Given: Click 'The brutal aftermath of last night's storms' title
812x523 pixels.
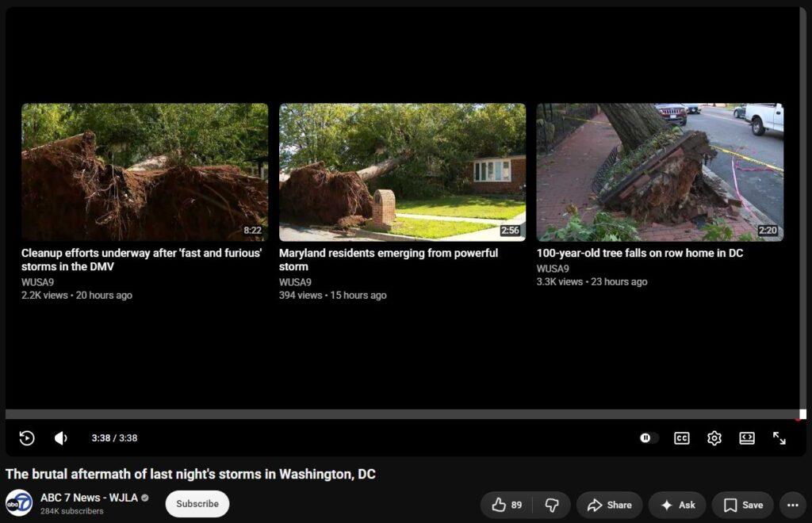Looking at the screenshot, I should pyautogui.click(x=190, y=474).
